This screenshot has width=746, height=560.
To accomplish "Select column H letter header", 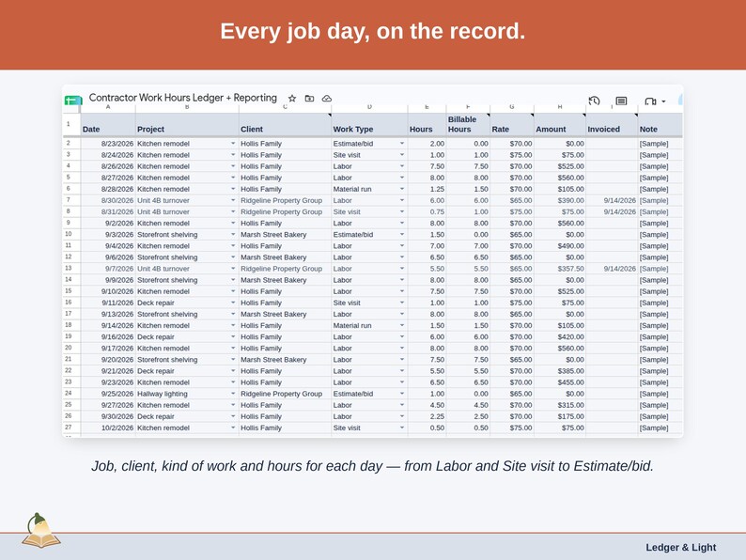I will pos(560,107).
